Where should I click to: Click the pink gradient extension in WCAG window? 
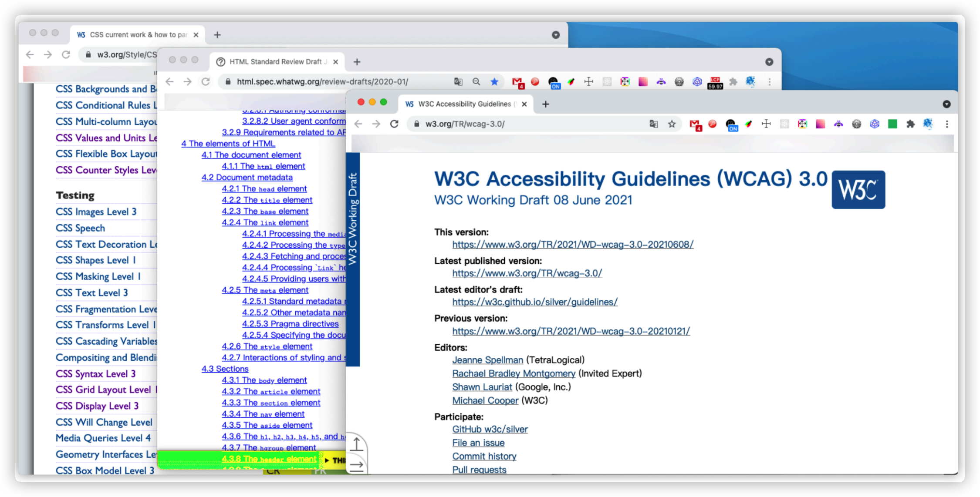820,124
